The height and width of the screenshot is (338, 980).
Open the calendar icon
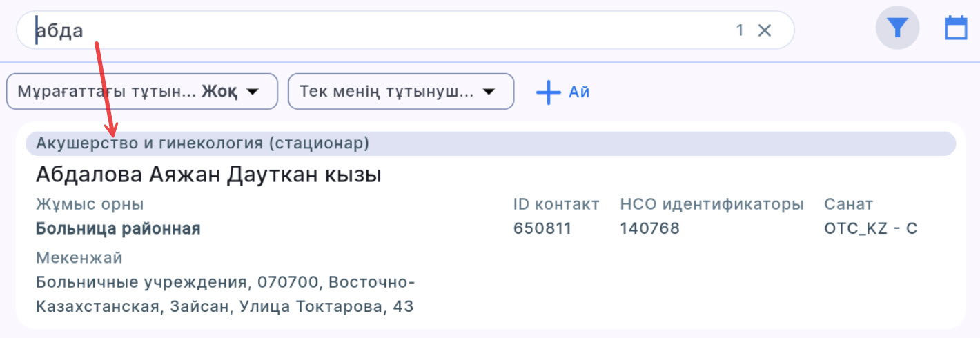(x=956, y=28)
